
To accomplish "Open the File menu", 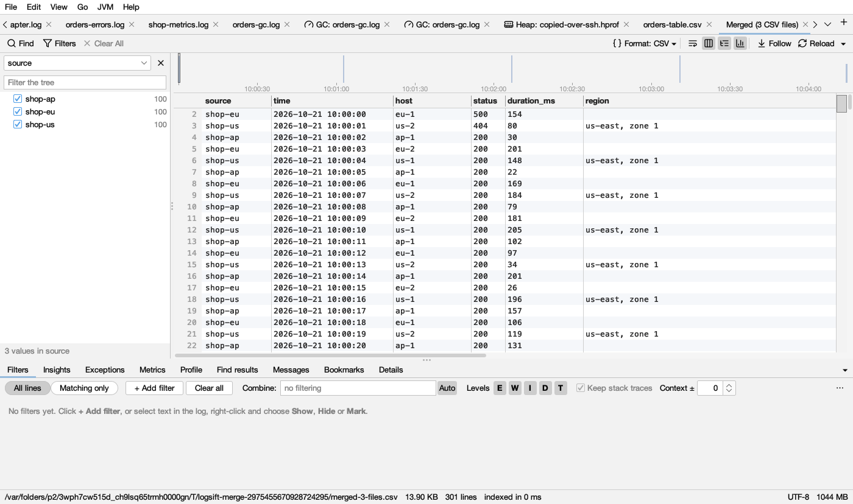I will 11,7.
